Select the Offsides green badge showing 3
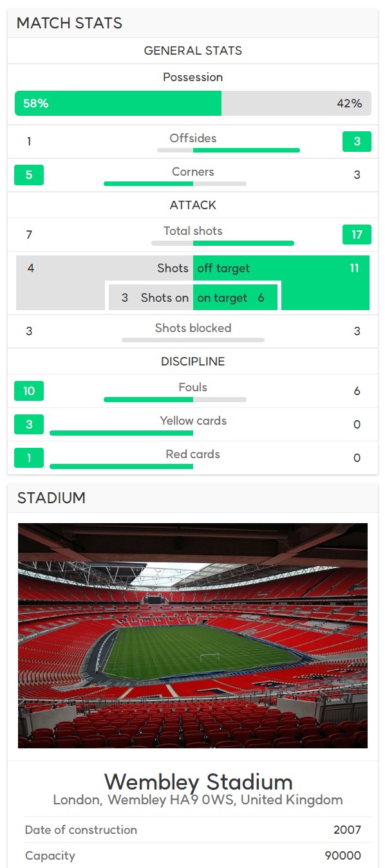The width and height of the screenshot is (385, 868). pos(357,142)
